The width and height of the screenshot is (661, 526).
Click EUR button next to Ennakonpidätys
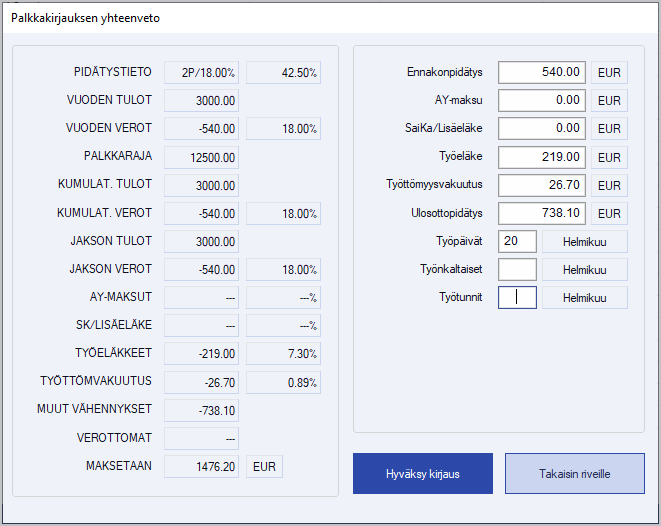(x=608, y=72)
